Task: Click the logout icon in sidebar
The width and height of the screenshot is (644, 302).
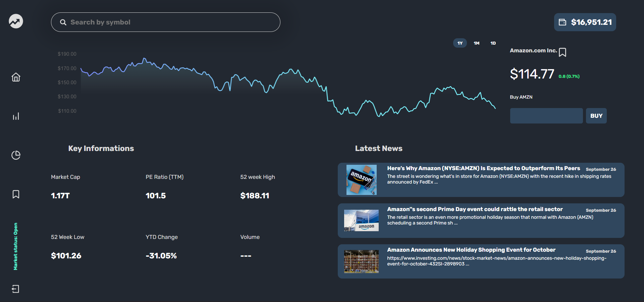Action: click(15, 289)
